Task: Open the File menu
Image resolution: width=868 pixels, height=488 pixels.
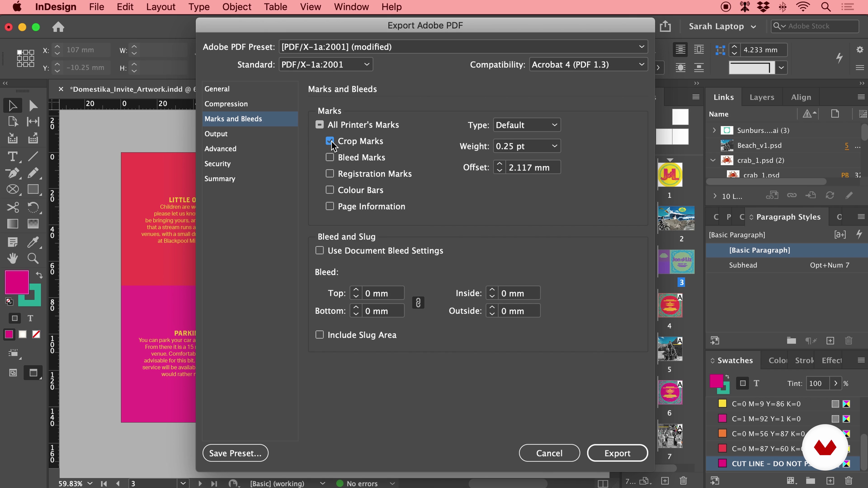Action: pyautogui.click(x=96, y=7)
